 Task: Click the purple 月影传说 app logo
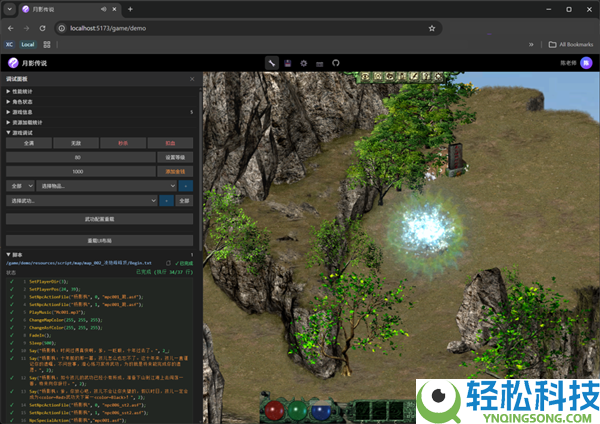[13, 63]
